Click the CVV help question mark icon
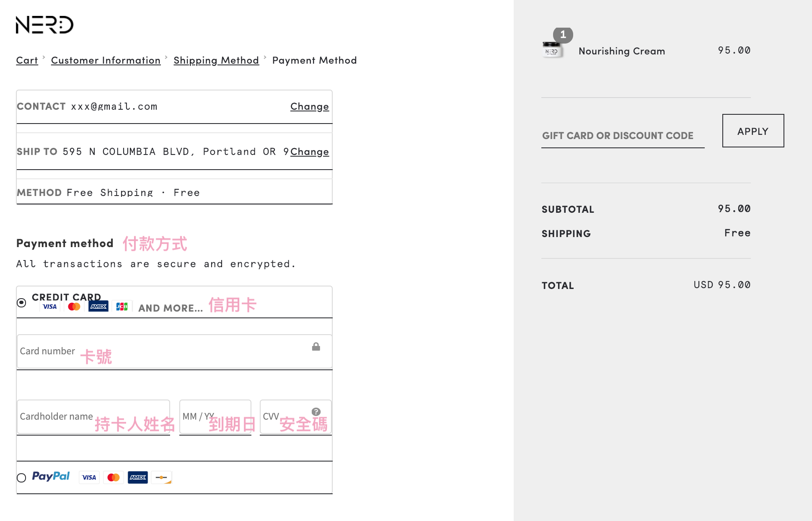Image resolution: width=812 pixels, height=521 pixels. pyautogui.click(x=316, y=412)
